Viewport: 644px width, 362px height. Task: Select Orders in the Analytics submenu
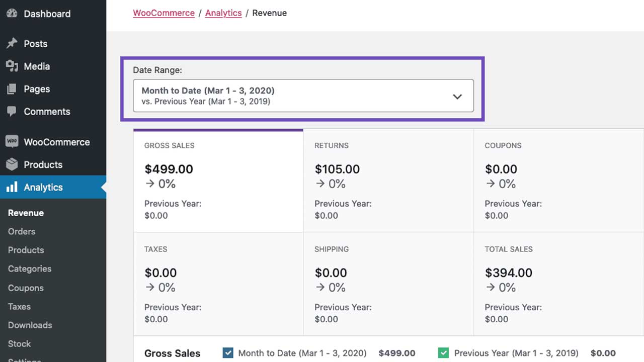21,231
